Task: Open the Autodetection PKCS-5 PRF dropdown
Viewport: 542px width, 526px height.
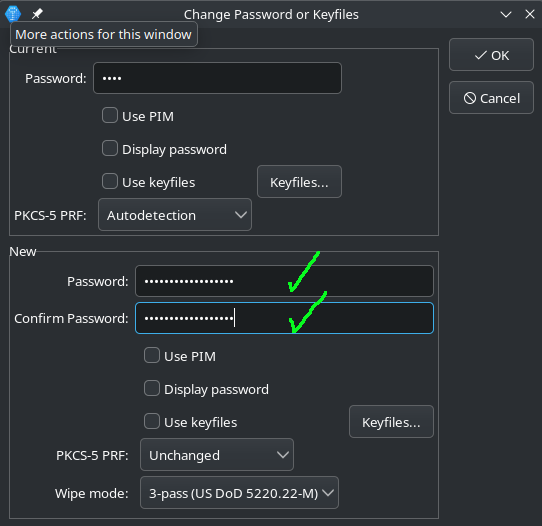Action: coord(175,215)
